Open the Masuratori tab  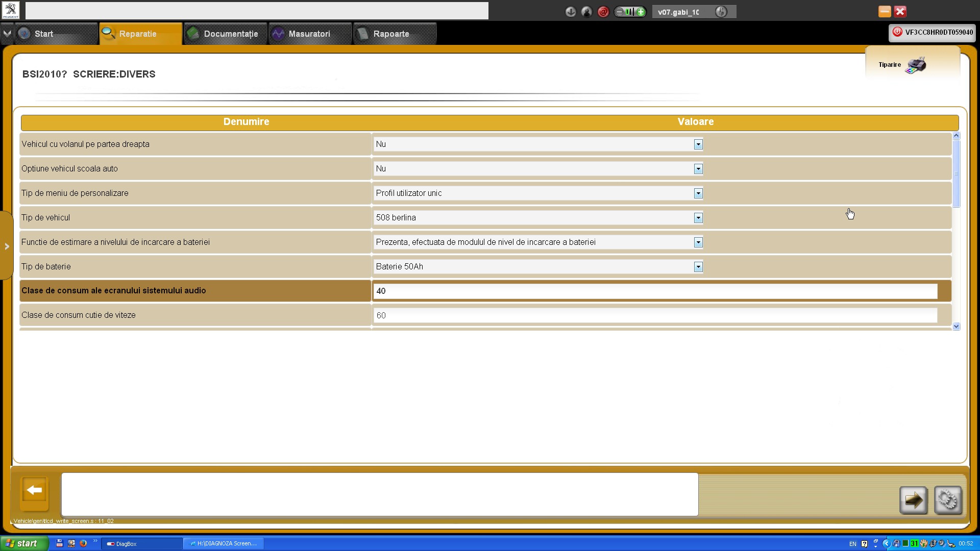tap(310, 34)
